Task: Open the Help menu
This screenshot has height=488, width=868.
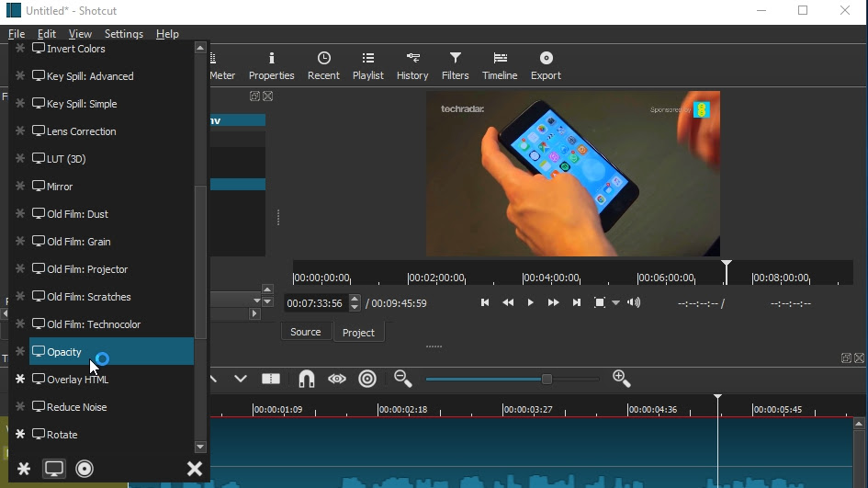Action: pos(167,34)
